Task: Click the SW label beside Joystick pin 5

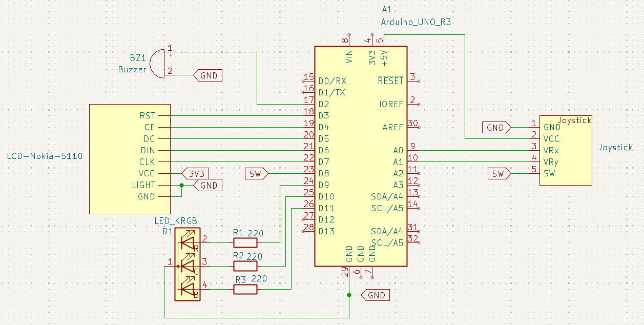Action: click(497, 174)
